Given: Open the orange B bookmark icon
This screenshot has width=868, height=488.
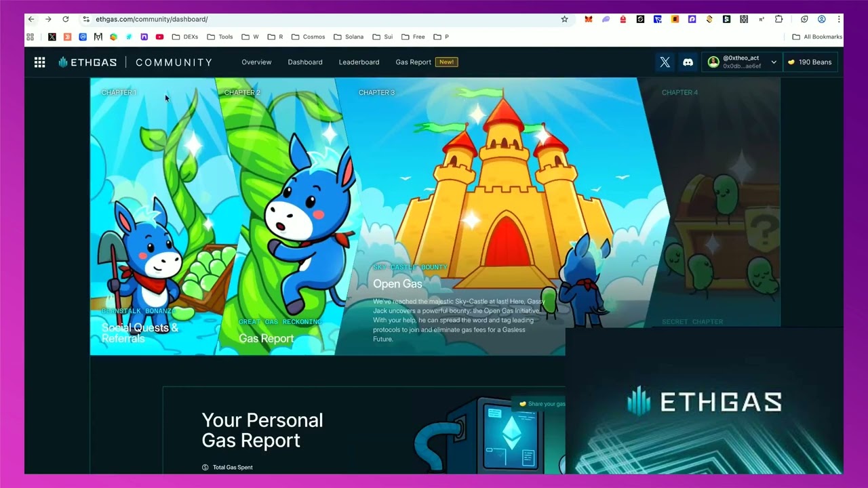Looking at the screenshot, I should 67,37.
